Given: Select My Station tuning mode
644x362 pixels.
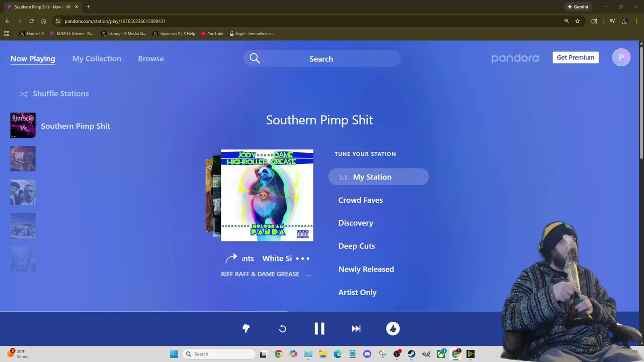Looking at the screenshot, I should click(x=378, y=177).
